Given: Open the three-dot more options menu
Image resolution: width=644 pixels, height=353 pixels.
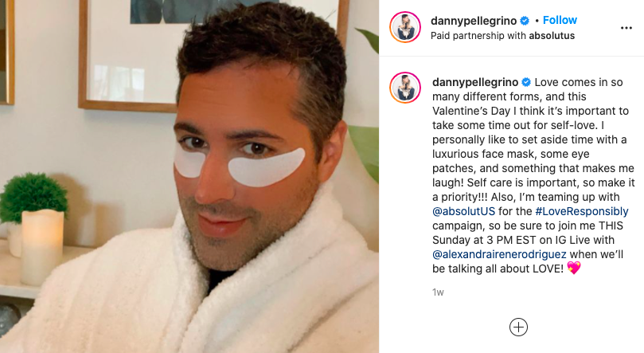Looking at the screenshot, I should click(x=626, y=28).
